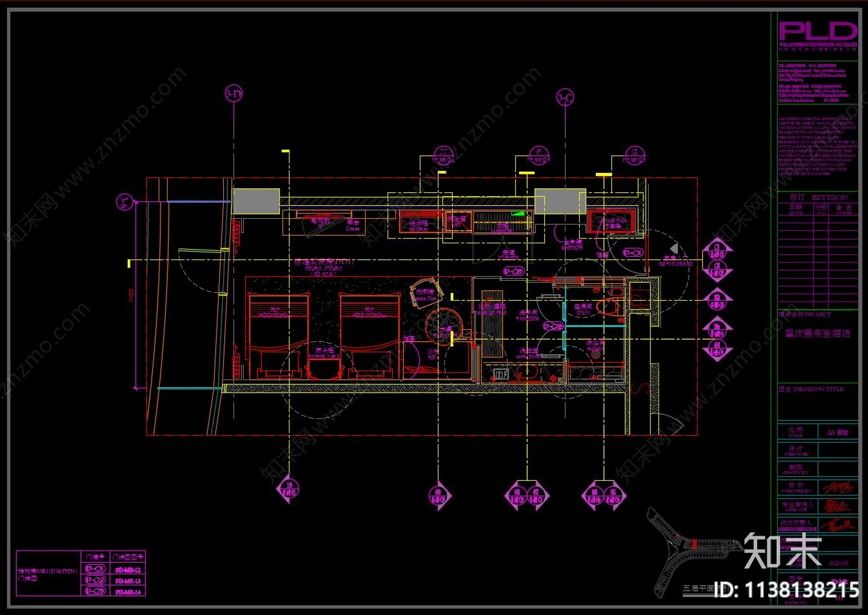The width and height of the screenshot is (868, 615).
Task: Select detail callout bubble 22 above the plan
Action: 444,156
